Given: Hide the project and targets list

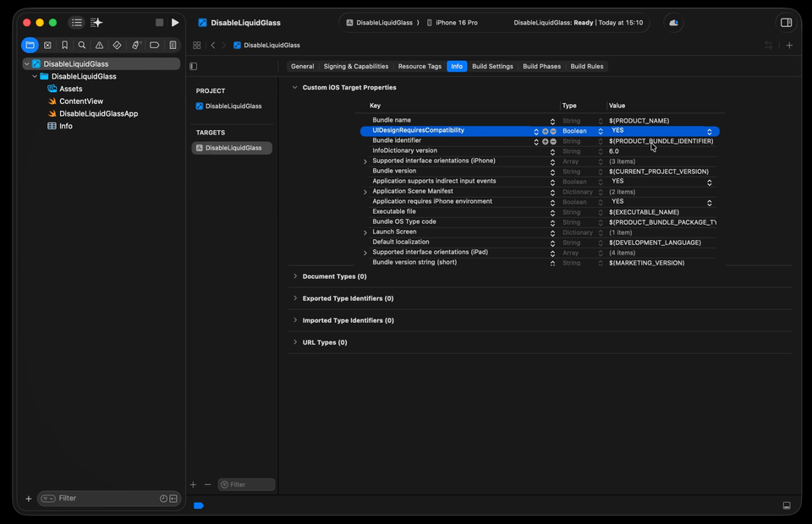Looking at the screenshot, I should tap(193, 66).
